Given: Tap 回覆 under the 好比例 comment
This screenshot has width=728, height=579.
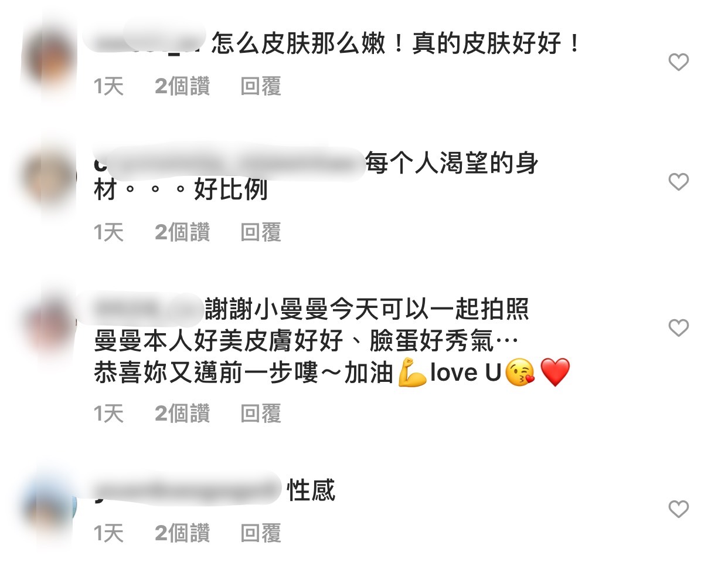Looking at the screenshot, I should click(x=261, y=232).
